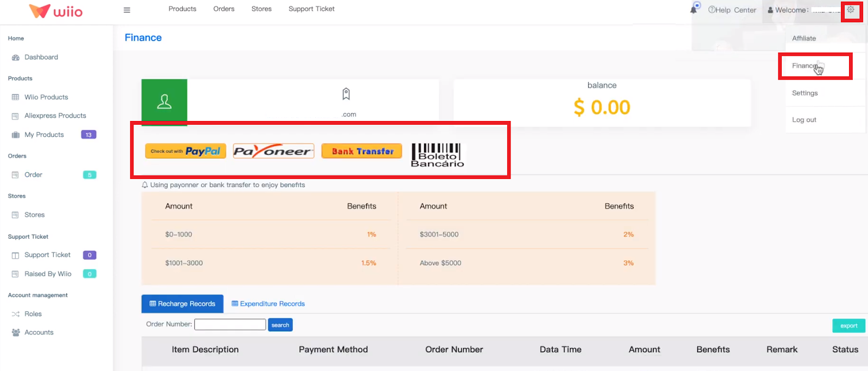Click the Stores sidebar icon
This screenshot has width=868, height=371.
(x=15, y=215)
